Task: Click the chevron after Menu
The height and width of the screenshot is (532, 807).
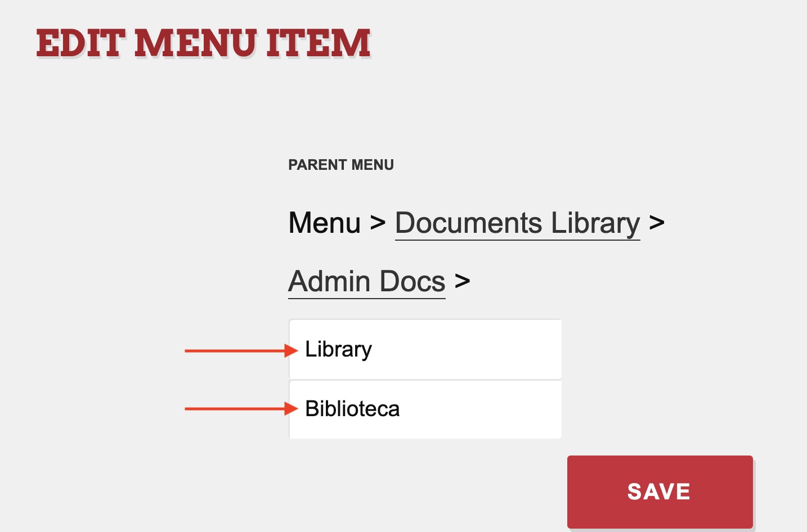Action: tap(378, 223)
